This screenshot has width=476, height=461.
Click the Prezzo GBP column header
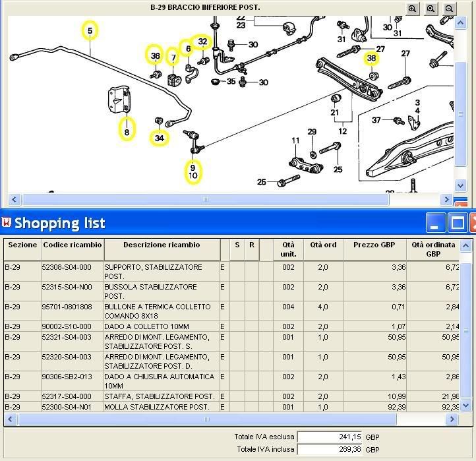tap(374, 249)
